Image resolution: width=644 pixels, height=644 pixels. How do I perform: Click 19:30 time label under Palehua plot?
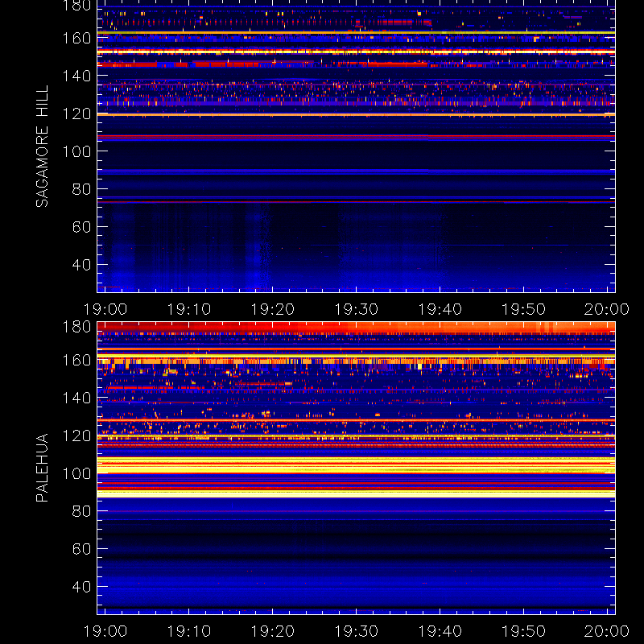356,631
